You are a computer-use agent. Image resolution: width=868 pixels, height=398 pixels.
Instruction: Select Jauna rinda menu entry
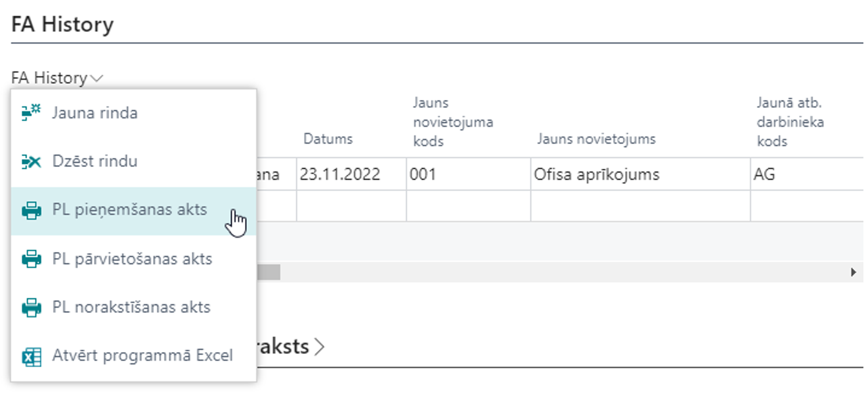pos(95,113)
